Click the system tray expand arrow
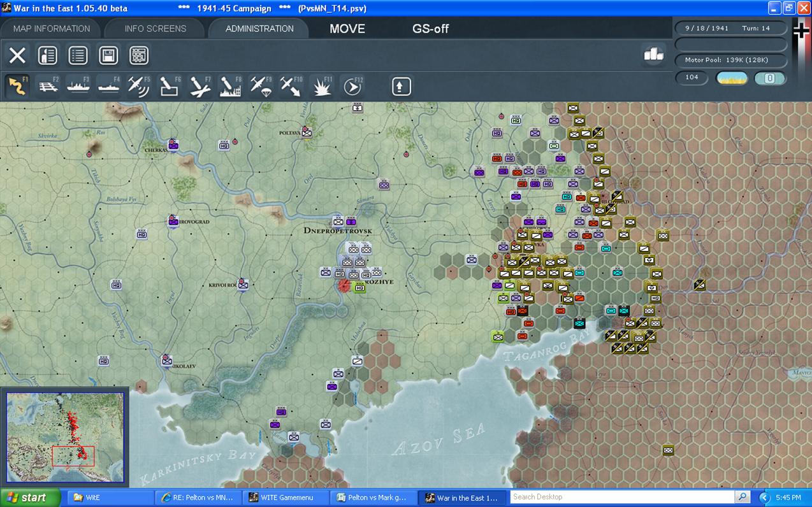The image size is (812, 507). [765, 497]
